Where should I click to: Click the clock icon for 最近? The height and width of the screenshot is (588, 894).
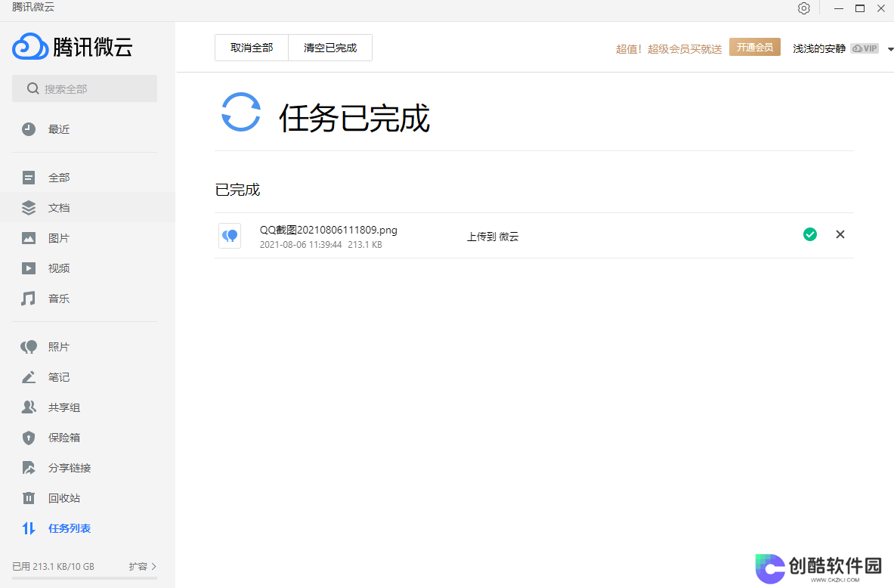click(x=29, y=129)
